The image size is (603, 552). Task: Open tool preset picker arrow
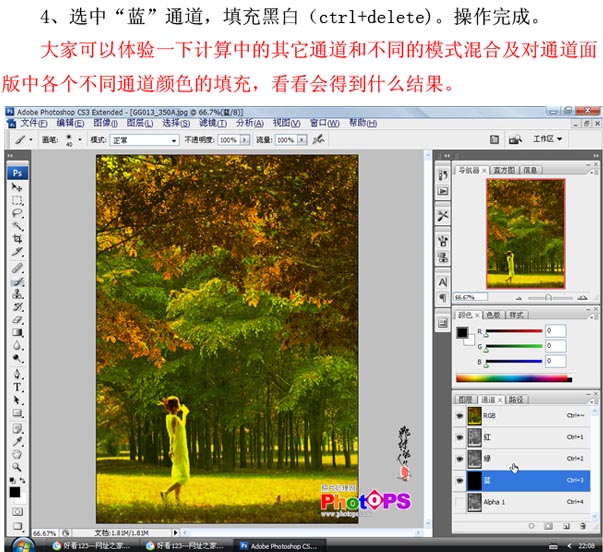click(31, 140)
